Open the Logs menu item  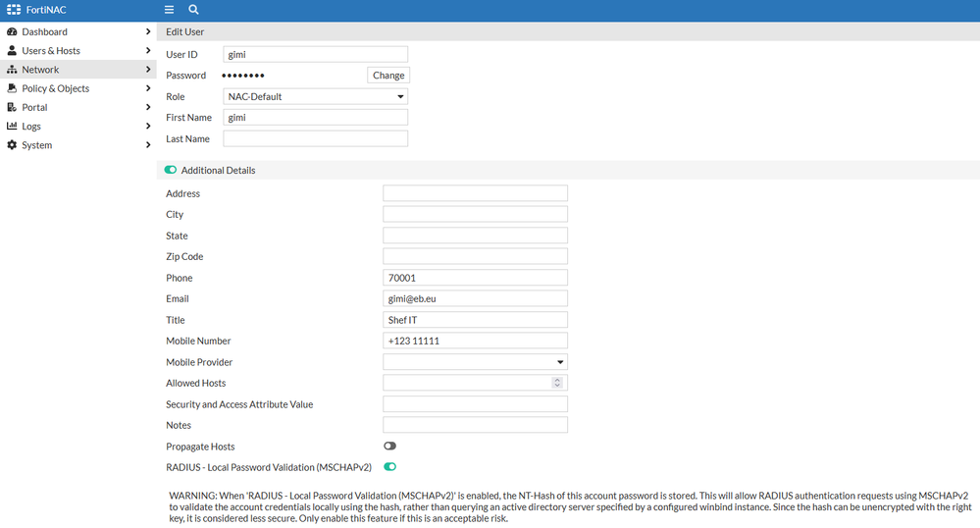pyautogui.click(x=31, y=127)
